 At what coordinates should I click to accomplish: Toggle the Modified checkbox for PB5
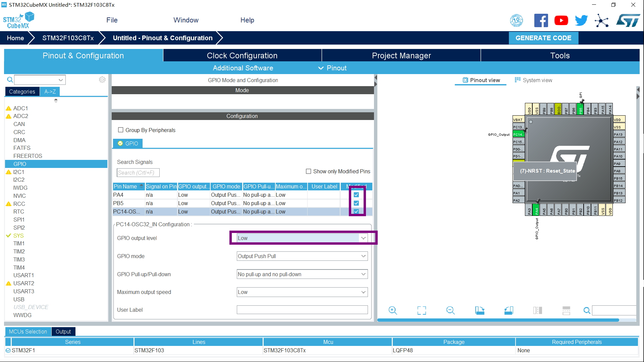356,203
